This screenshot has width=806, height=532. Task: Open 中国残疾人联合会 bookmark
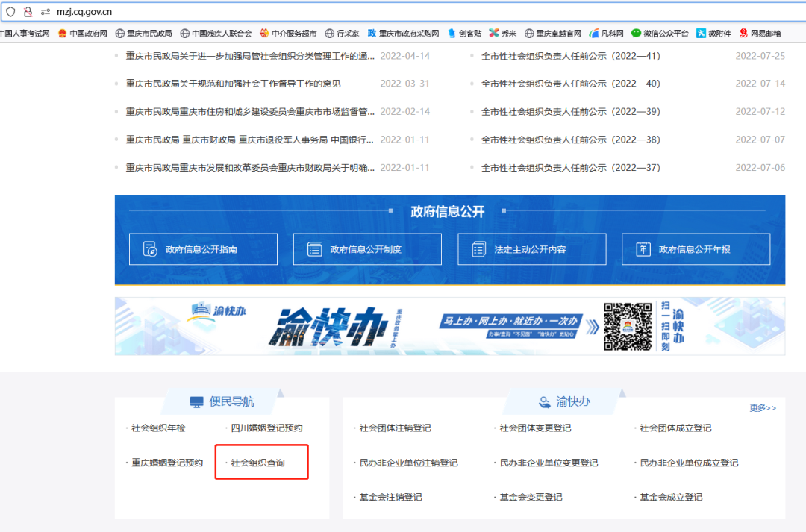click(x=216, y=34)
